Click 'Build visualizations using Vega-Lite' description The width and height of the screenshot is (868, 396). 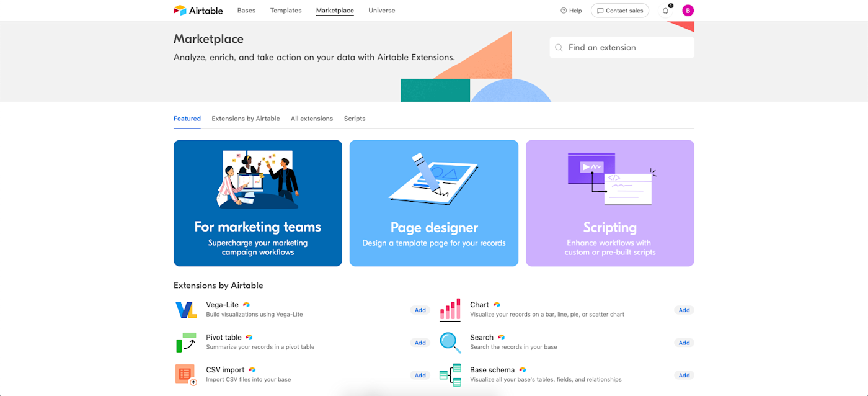coord(254,315)
